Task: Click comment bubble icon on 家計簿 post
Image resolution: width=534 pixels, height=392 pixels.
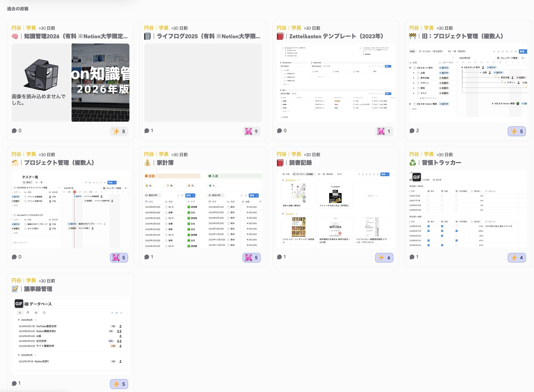Action: (x=147, y=257)
